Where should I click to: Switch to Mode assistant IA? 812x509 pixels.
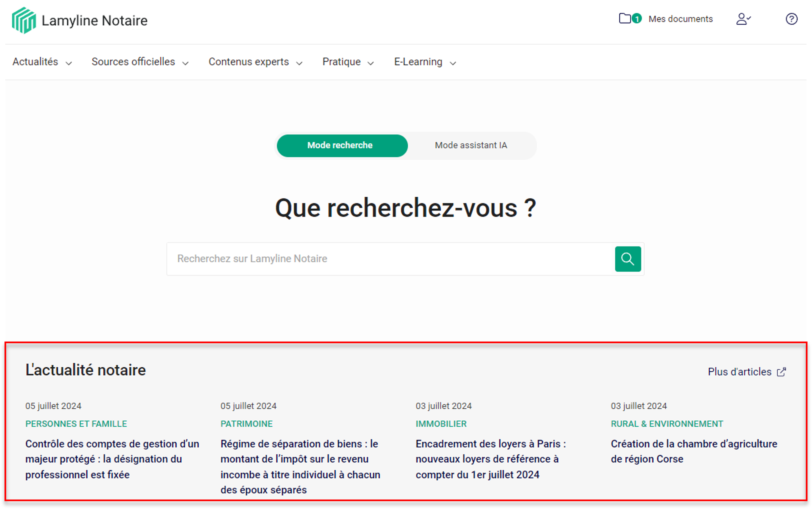pos(471,145)
